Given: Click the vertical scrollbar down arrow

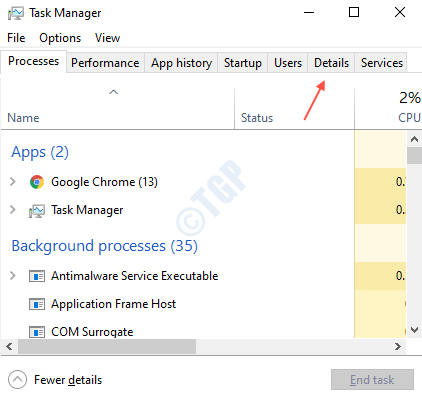Looking at the screenshot, I should [414, 330].
